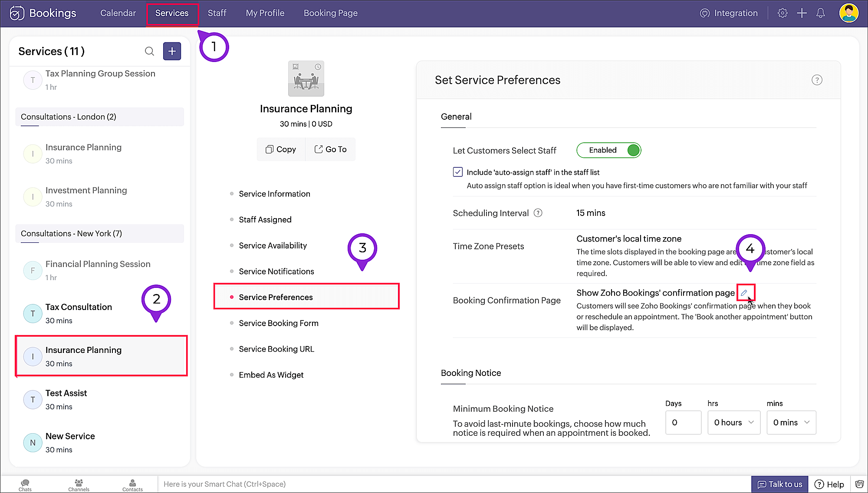Add a new service with plus button
Viewport: 868px width, 493px height.
172,51
